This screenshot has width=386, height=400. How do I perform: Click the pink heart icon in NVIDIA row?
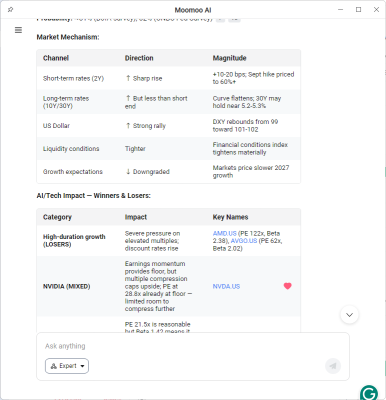(x=287, y=286)
